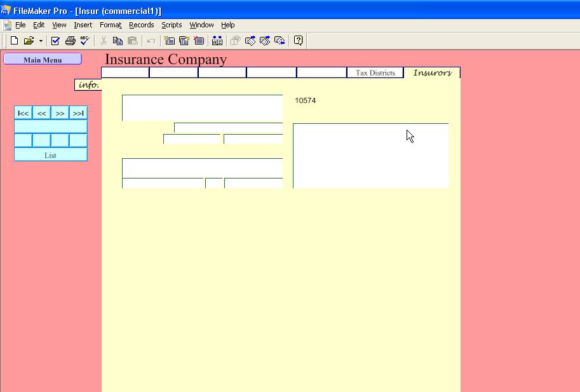Open the Edit menu
Screen dimensions: 580x392
[x=39, y=25]
